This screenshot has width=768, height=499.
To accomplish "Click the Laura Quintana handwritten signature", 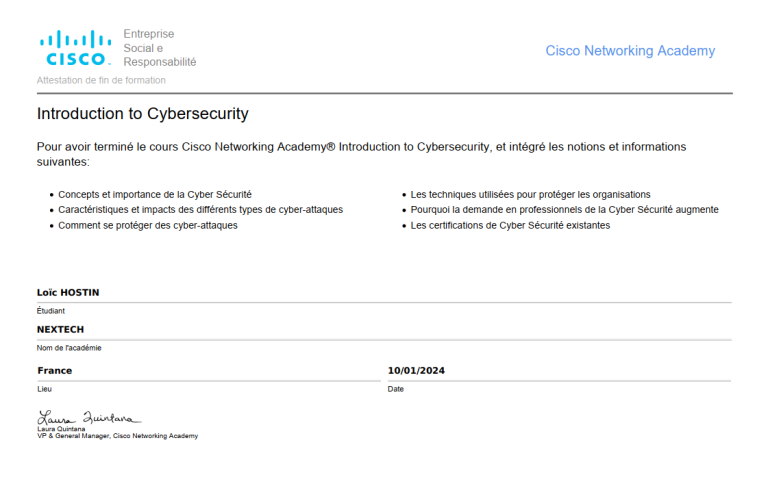I will click(x=89, y=418).
